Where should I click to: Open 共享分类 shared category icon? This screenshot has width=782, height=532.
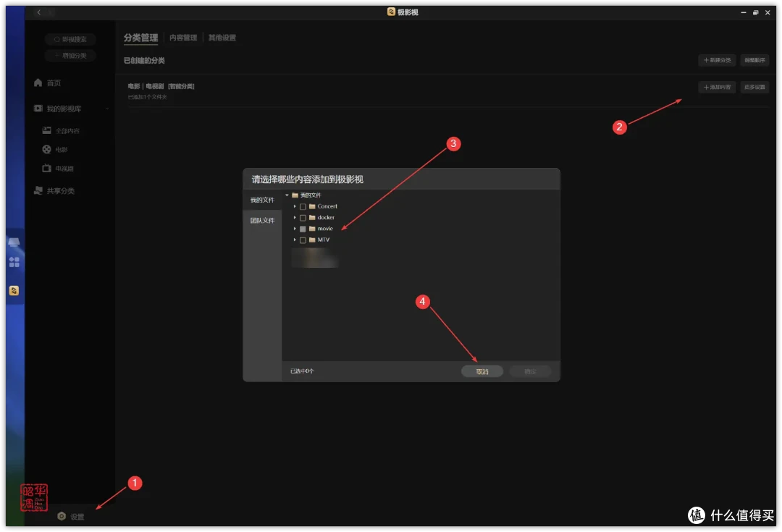[38, 190]
